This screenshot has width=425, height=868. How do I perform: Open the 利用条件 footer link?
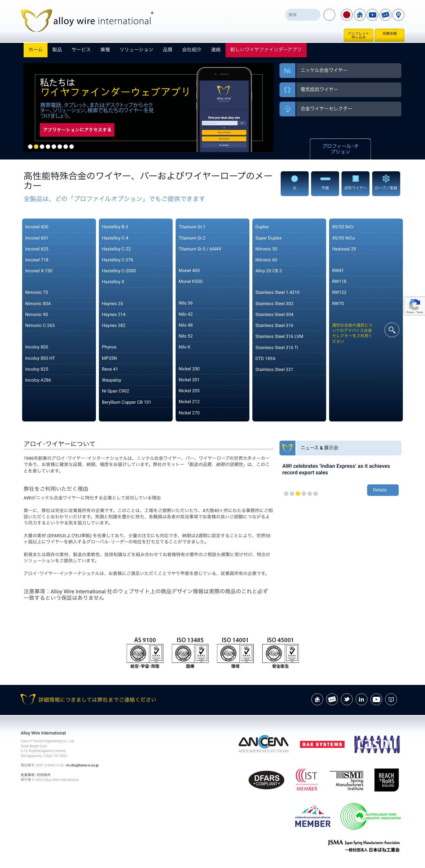(43, 775)
